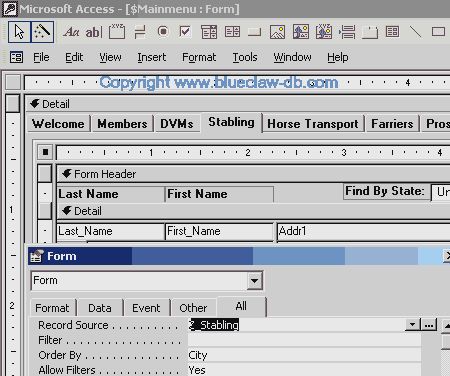Viewport: 450px width, 376px height.
Task: Click the subform selector square box
Action: [x=45, y=152]
